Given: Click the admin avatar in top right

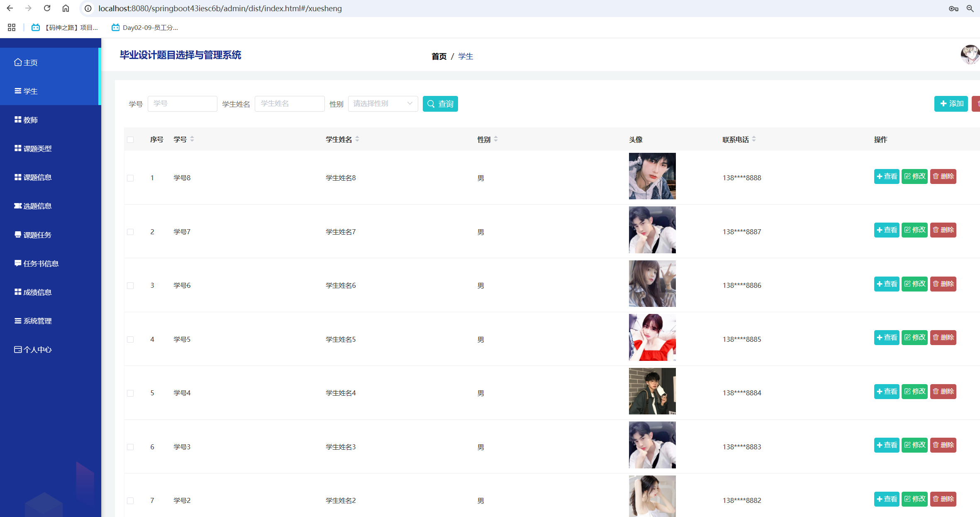Looking at the screenshot, I should point(970,55).
